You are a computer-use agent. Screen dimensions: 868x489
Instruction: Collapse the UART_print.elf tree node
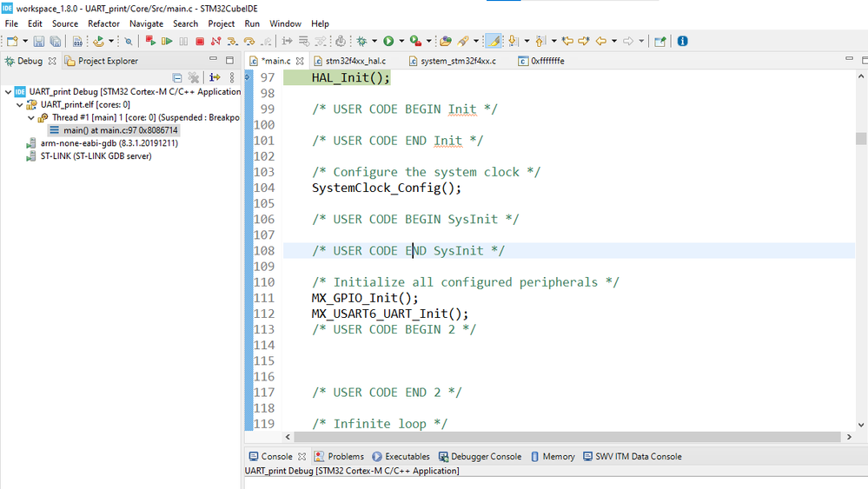click(20, 104)
